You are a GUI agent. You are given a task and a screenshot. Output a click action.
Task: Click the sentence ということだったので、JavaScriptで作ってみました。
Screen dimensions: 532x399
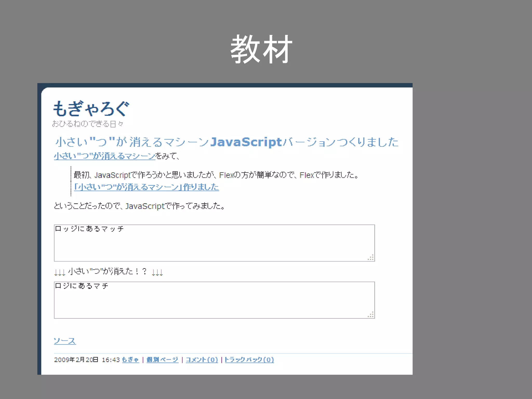[x=139, y=206]
